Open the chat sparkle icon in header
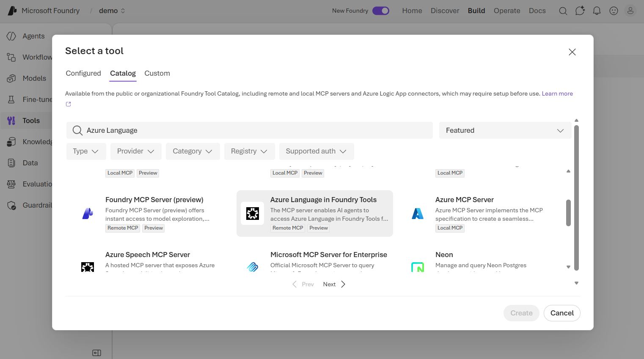 point(580,11)
